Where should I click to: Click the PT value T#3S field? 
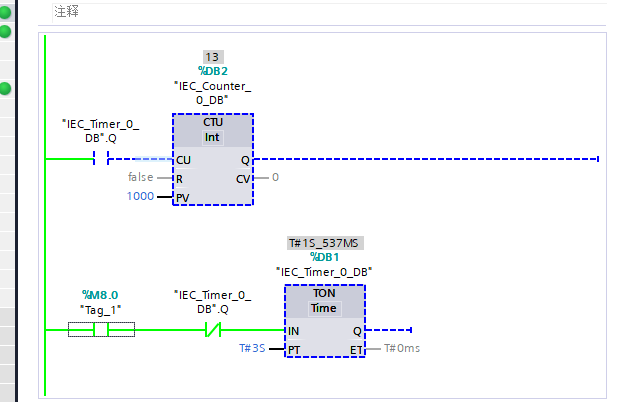coord(254,348)
